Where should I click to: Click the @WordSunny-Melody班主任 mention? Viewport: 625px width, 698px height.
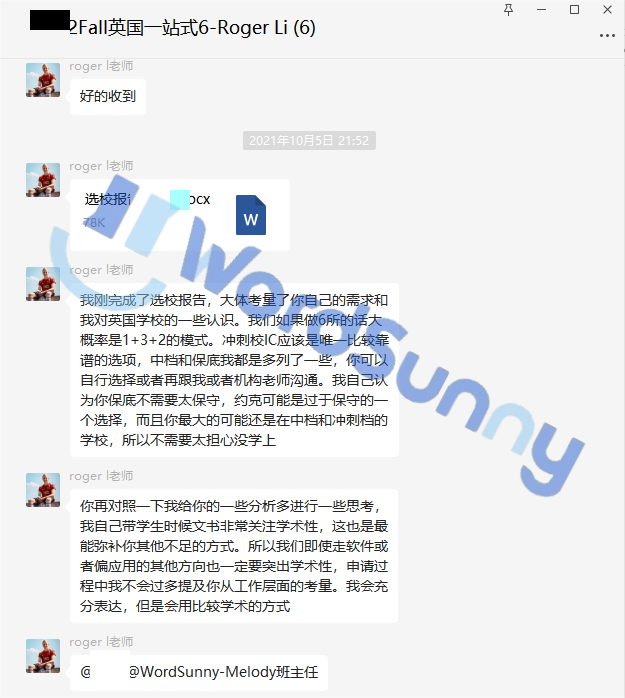[x=223, y=671]
